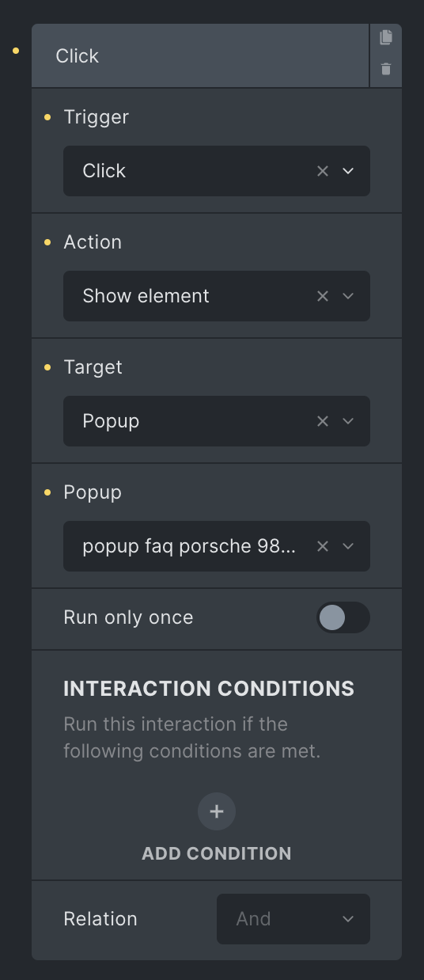Duplicate the Click interaction with the copy icon
The image size is (424, 980).
click(386, 38)
